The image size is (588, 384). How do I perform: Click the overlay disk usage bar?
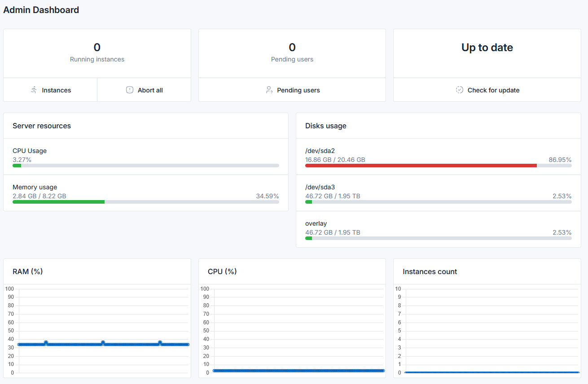[x=438, y=238]
